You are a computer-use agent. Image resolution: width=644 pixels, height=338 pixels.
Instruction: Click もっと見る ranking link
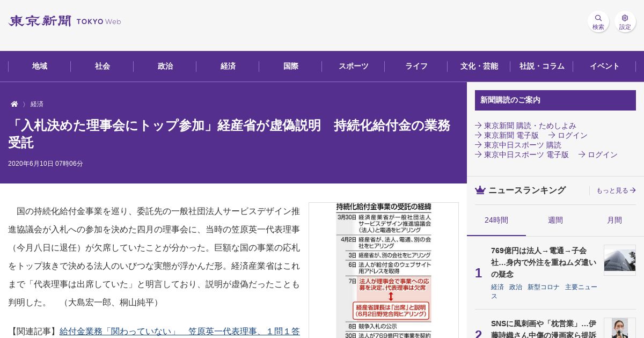click(616, 190)
